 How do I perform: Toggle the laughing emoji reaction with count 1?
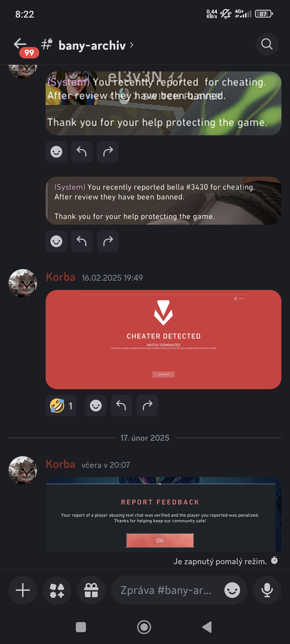tap(61, 406)
